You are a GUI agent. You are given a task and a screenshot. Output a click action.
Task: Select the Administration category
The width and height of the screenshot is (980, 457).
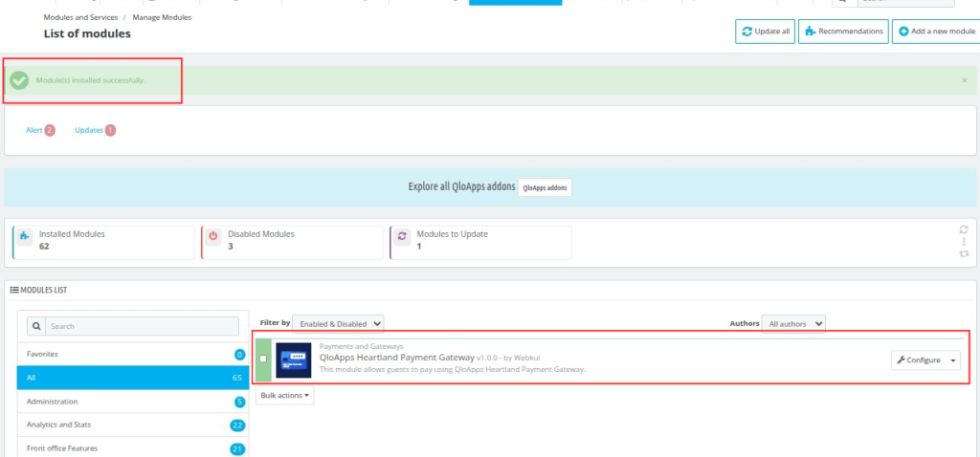point(133,402)
